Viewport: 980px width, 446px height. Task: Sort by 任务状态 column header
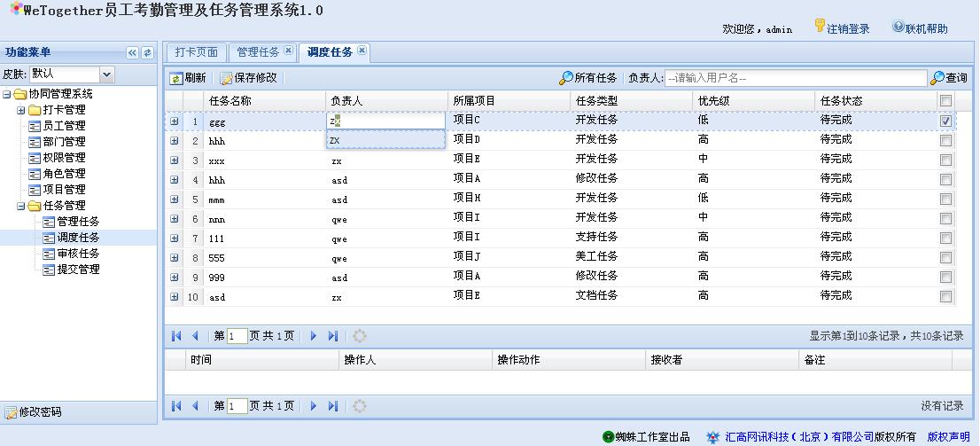click(x=875, y=101)
